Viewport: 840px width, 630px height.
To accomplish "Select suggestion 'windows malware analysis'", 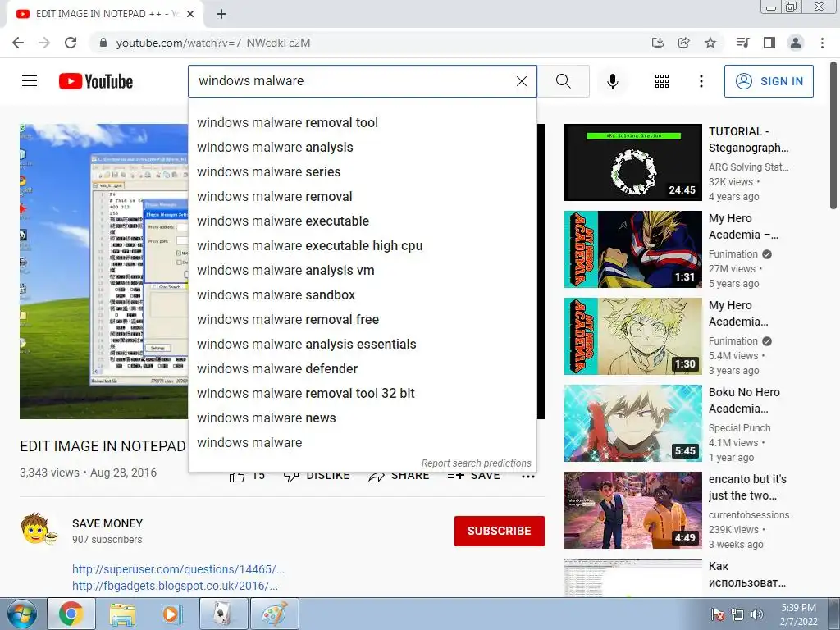I will click(362, 148).
